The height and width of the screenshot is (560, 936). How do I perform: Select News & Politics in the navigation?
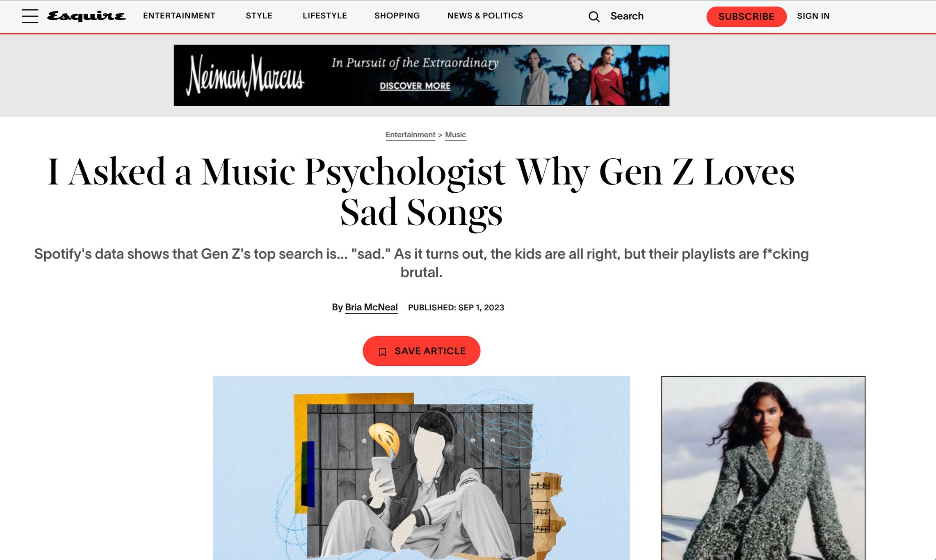tap(485, 16)
